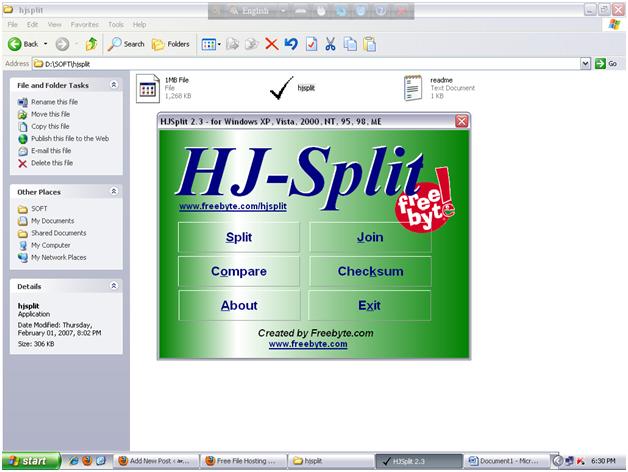Open the www.freebyte.com link at bottom
This screenshot has width=628, height=472.
tap(308, 344)
